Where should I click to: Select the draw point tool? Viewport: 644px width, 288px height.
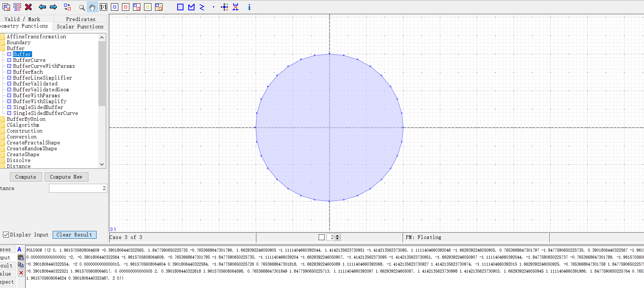click(213, 7)
